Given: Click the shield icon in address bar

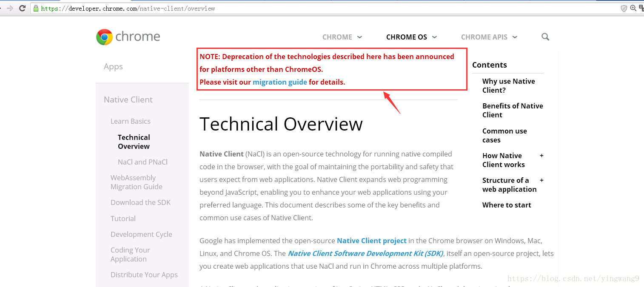Looking at the screenshot, I should [x=624, y=8].
